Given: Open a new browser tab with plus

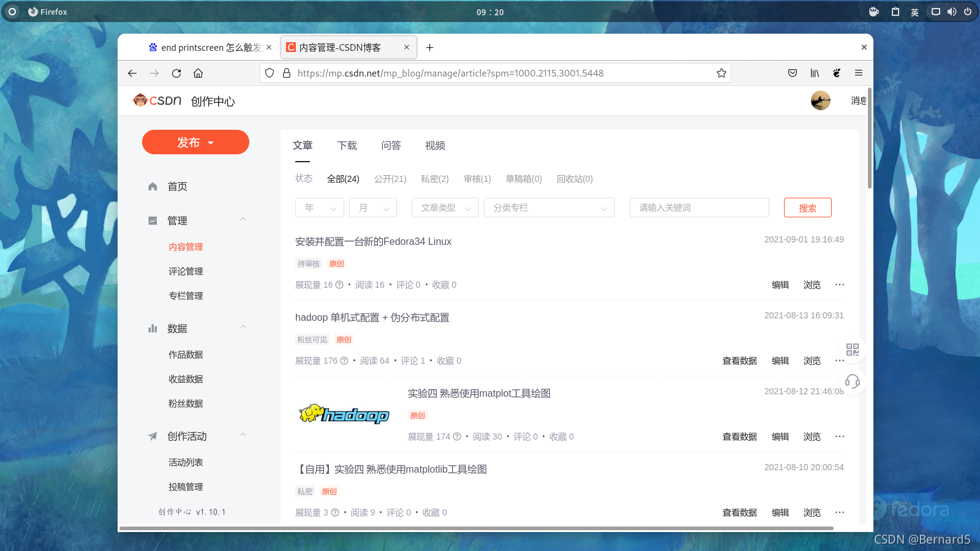Looking at the screenshot, I should [x=430, y=47].
